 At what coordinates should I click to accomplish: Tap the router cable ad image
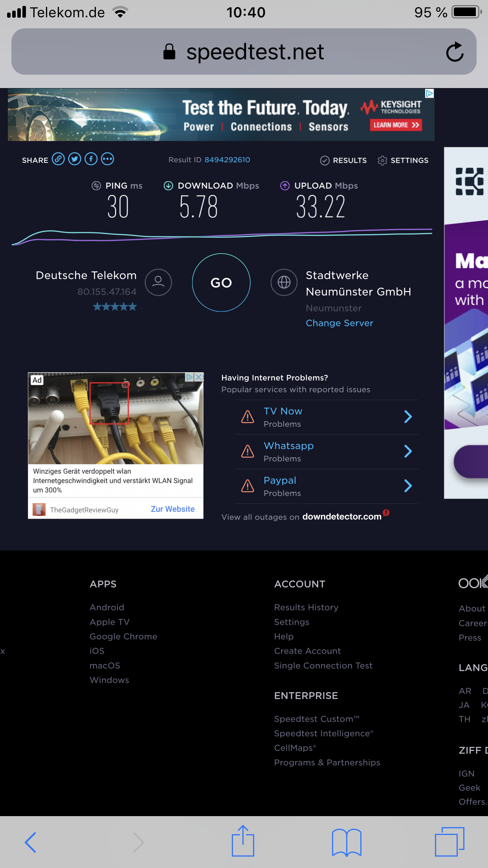point(116,418)
